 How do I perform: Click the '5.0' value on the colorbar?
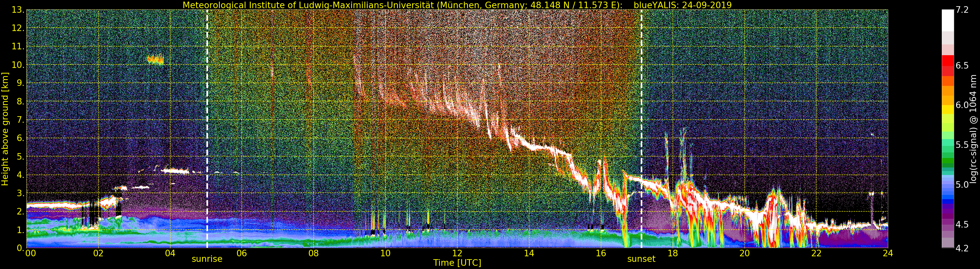pos(962,184)
